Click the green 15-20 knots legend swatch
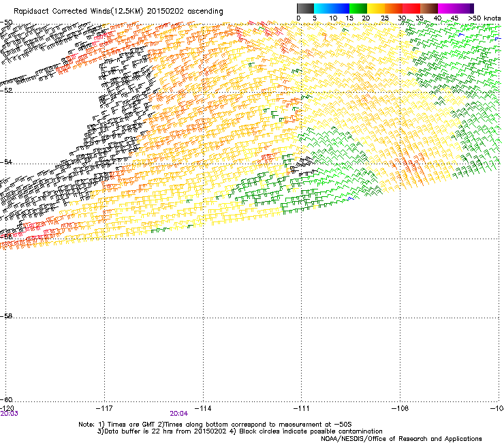Image resolution: width=504 pixels, height=443 pixels. 358,8
